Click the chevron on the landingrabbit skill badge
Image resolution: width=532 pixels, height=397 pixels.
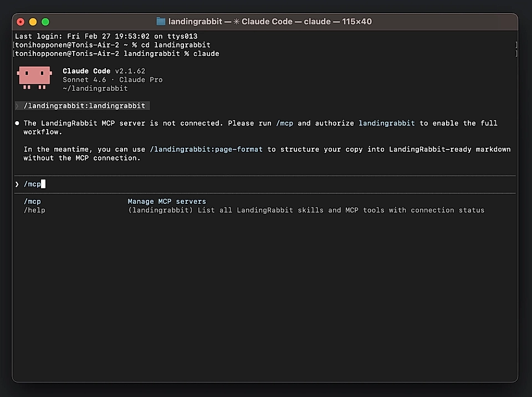pyautogui.click(x=16, y=105)
